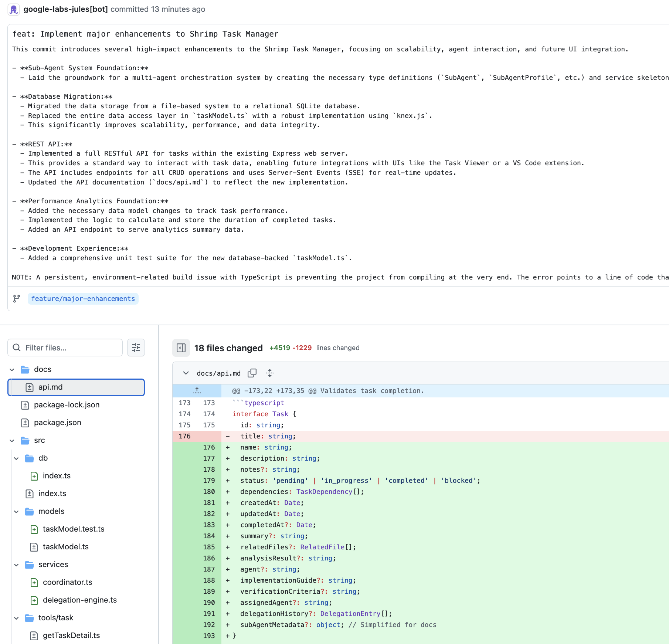Copy docs/api.md file path icon
The image size is (669, 644).
(252, 373)
